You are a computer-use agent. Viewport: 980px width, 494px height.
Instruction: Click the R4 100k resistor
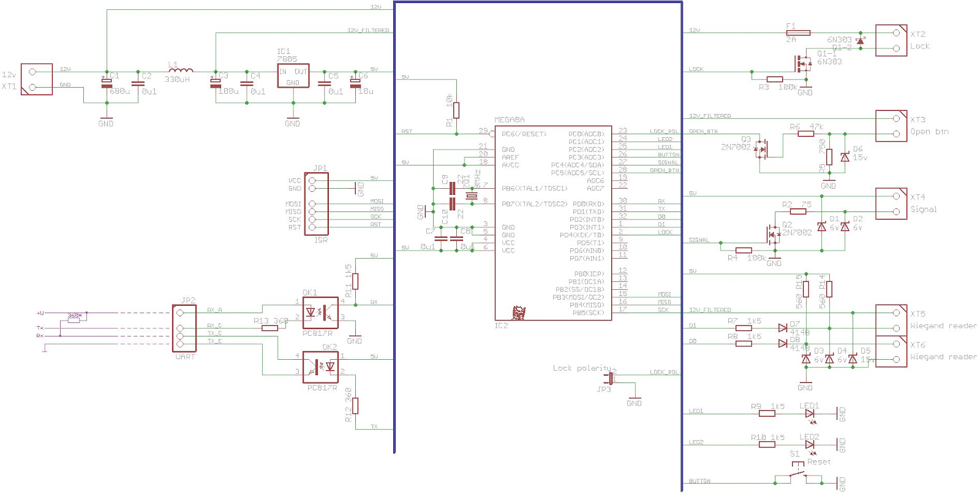(744, 250)
